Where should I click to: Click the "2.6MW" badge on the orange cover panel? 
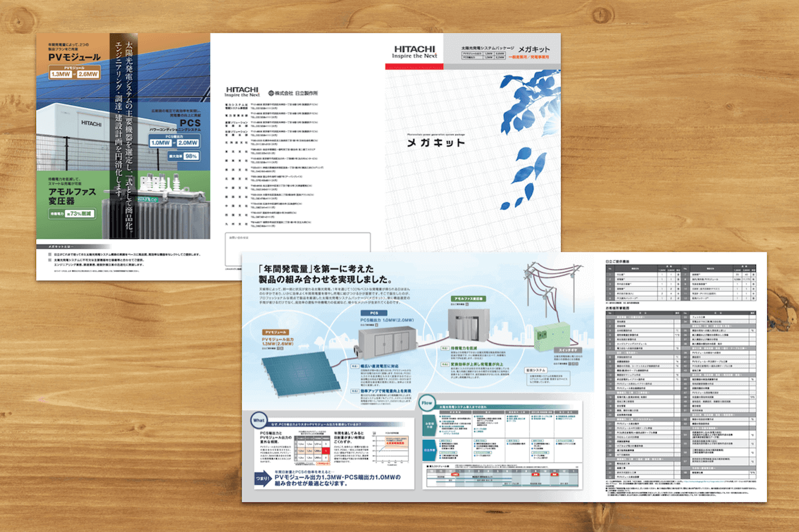tap(87, 75)
